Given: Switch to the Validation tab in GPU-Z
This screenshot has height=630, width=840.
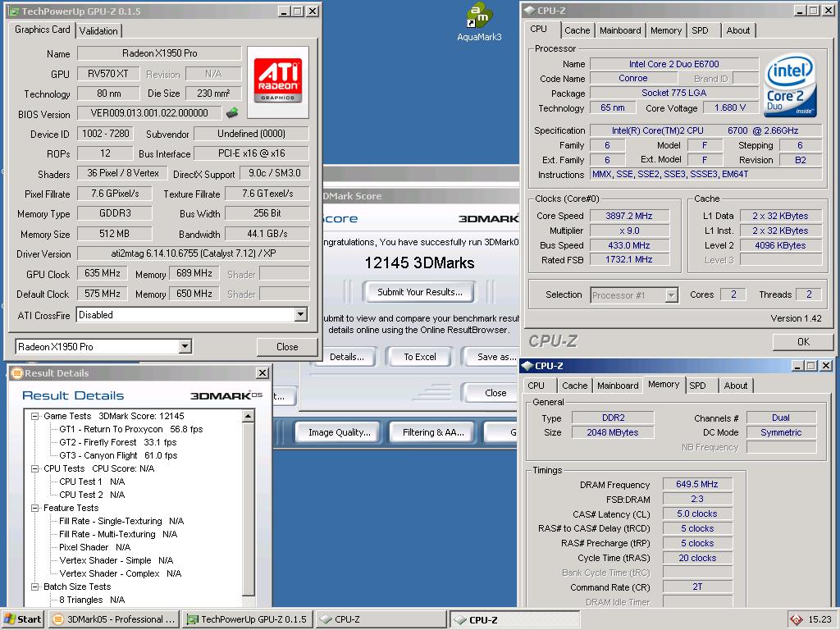Looking at the screenshot, I should (x=98, y=31).
